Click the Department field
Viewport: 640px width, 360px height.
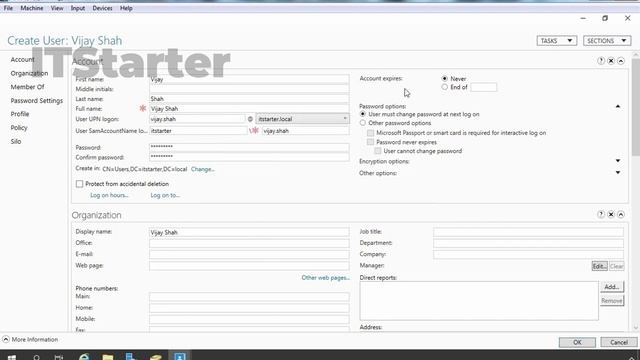[x=528, y=243]
